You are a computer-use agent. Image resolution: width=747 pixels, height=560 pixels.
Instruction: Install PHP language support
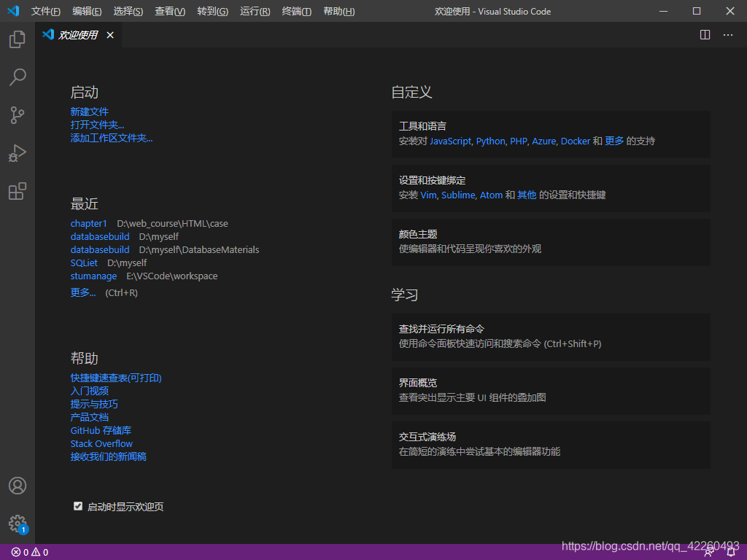(519, 141)
